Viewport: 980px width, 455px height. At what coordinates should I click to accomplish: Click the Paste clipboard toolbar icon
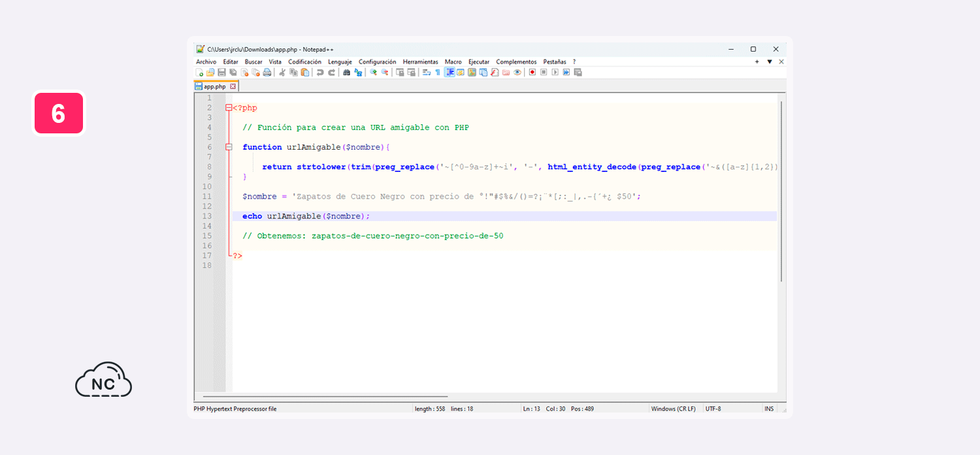tap(305, 73)
